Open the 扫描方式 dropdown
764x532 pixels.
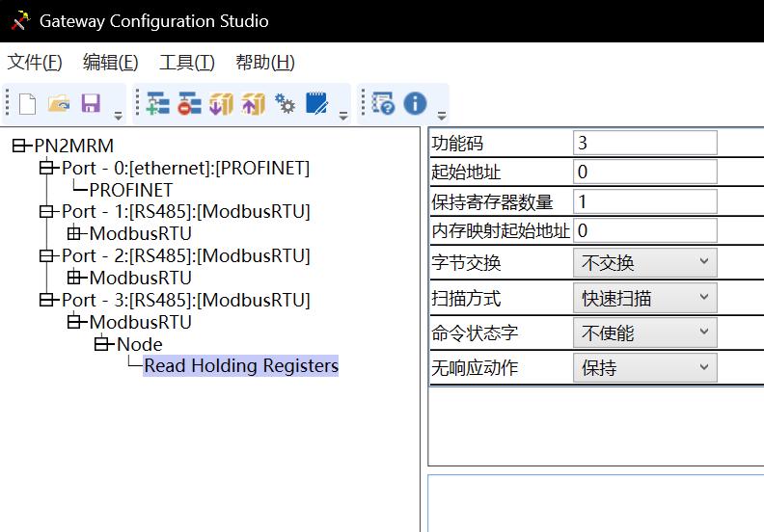click(x=644, y=298)
